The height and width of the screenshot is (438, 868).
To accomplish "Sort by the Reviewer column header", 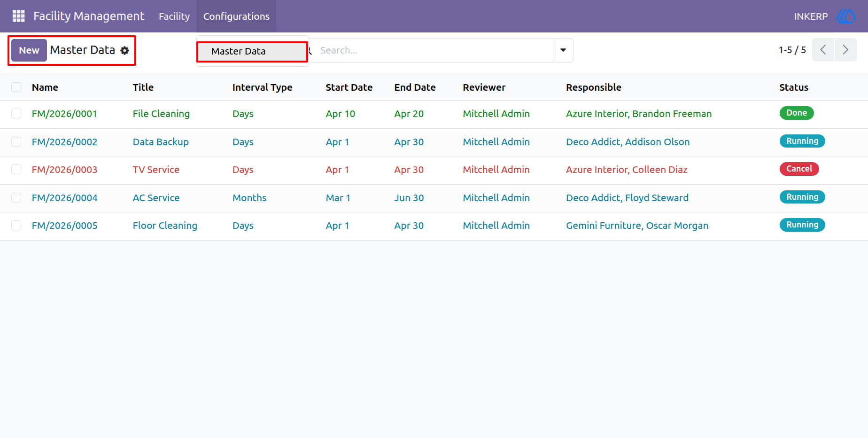I will point(484,87).
